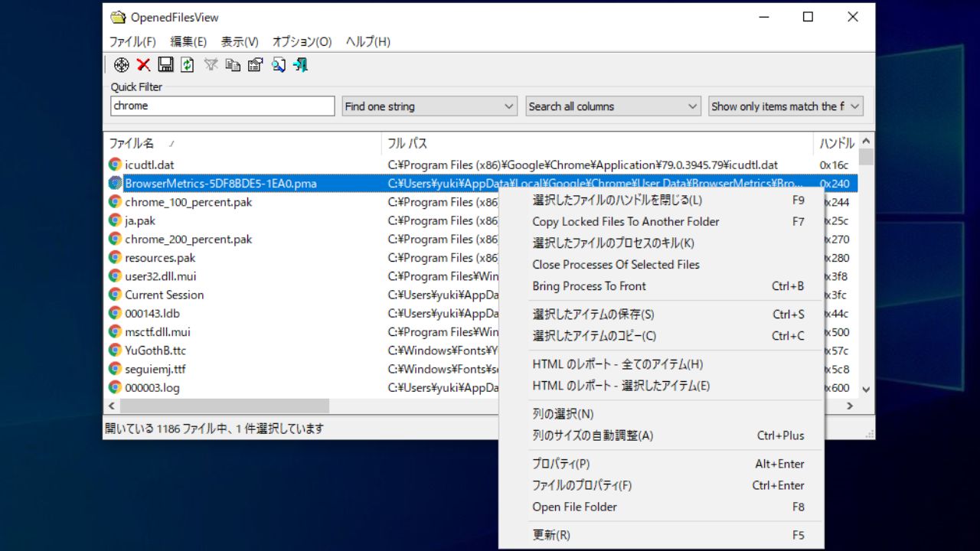This screenshot has width=980, height=551.
Task: Open the Search all columns dropdown
Action: pos(613,106)
